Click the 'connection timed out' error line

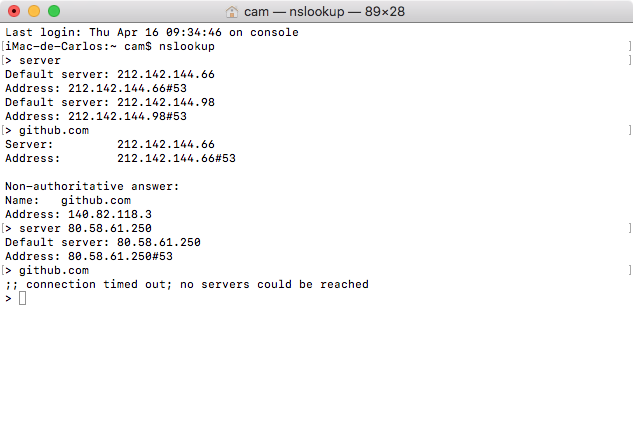tap(187, 285)
